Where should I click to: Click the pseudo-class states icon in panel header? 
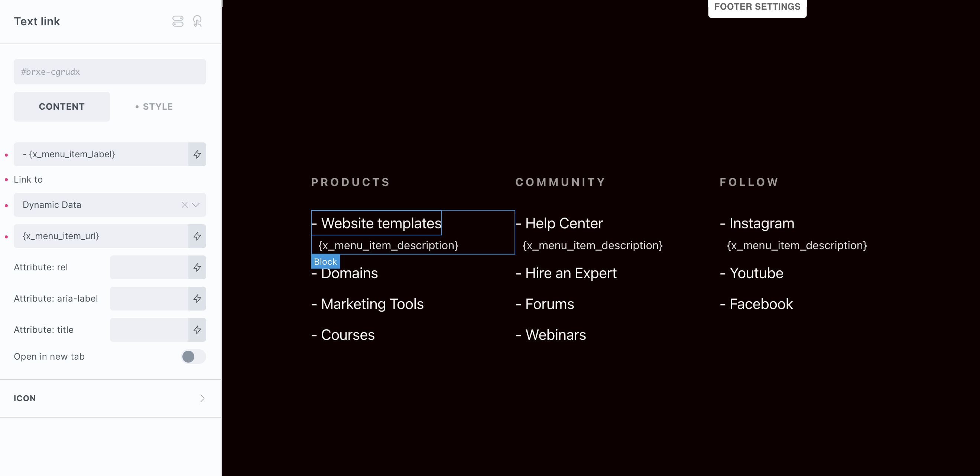click(x=178, y=21)
